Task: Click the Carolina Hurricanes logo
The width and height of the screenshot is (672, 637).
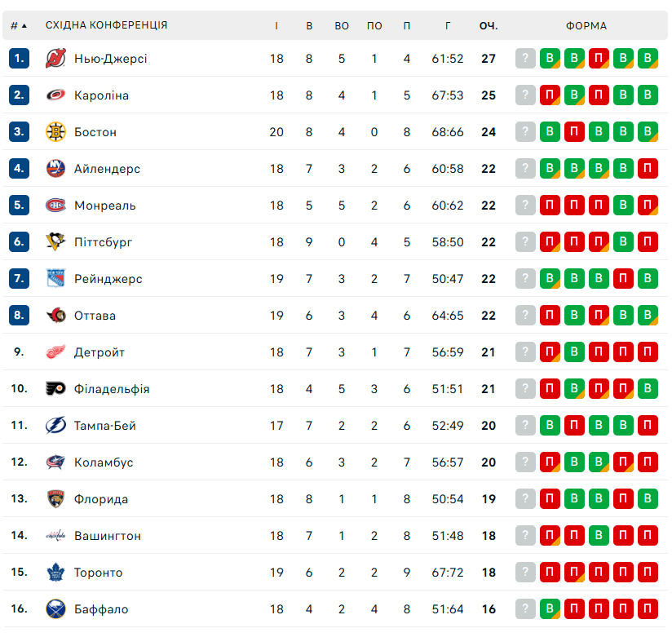Action: coord(55,95)
